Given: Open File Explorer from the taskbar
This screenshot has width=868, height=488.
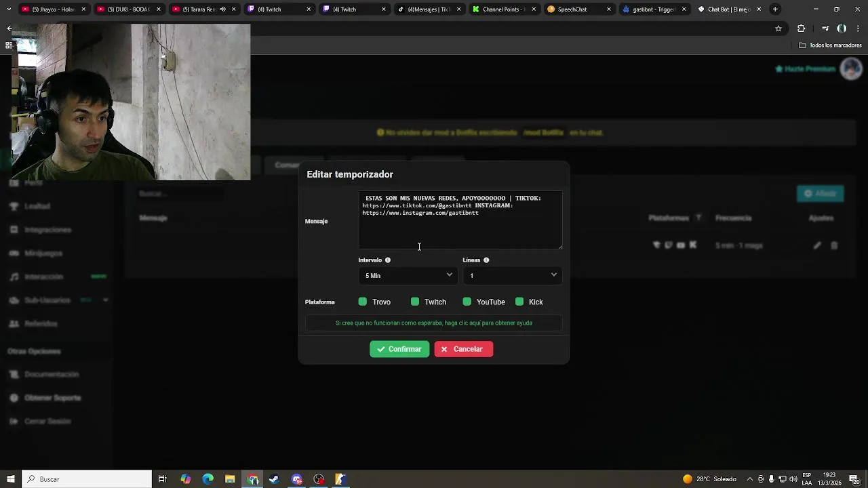Looking at the screenshot, I should tap(230, 479).
